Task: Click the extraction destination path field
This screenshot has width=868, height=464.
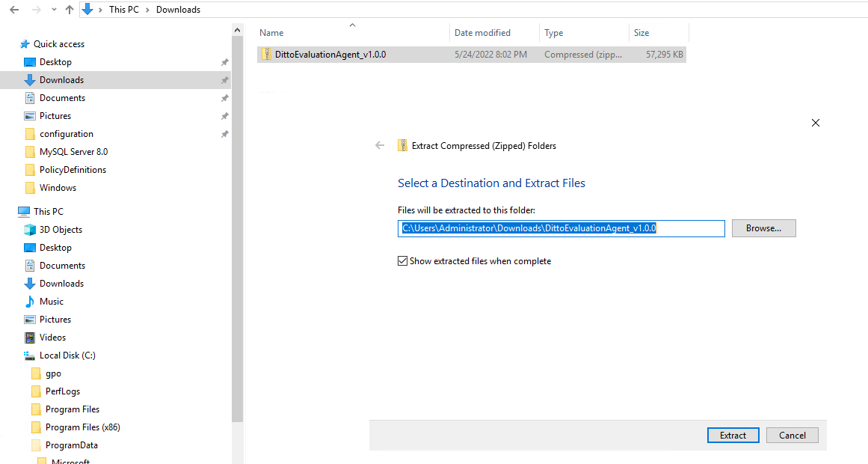Action: (561, 228)
